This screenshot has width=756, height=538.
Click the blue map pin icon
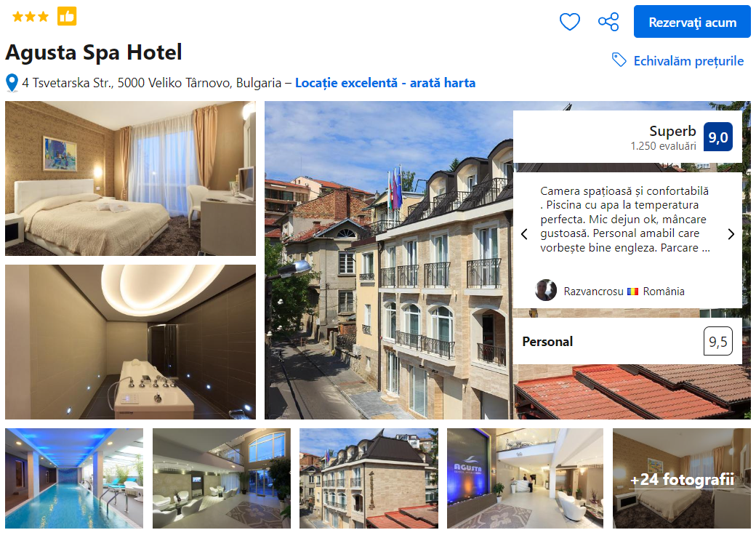[12, 83]
